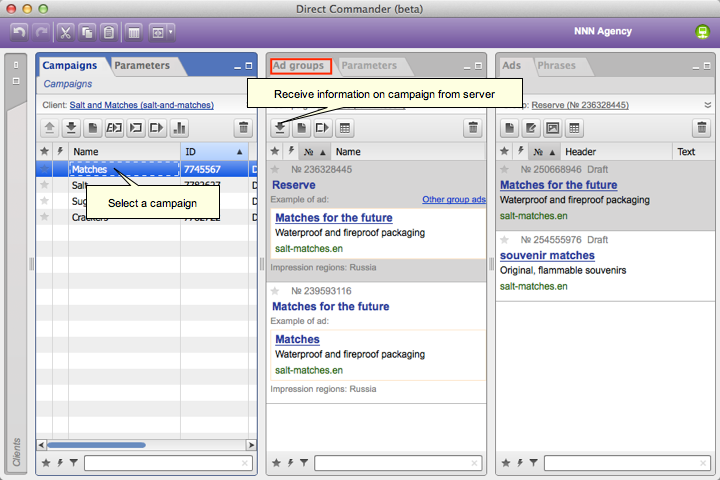The width and height of the screenshot is (720, 480).
Task: Click the trash icon in the Ad groups toolbar
Action: pyautogui.click(x=473, y=128)
